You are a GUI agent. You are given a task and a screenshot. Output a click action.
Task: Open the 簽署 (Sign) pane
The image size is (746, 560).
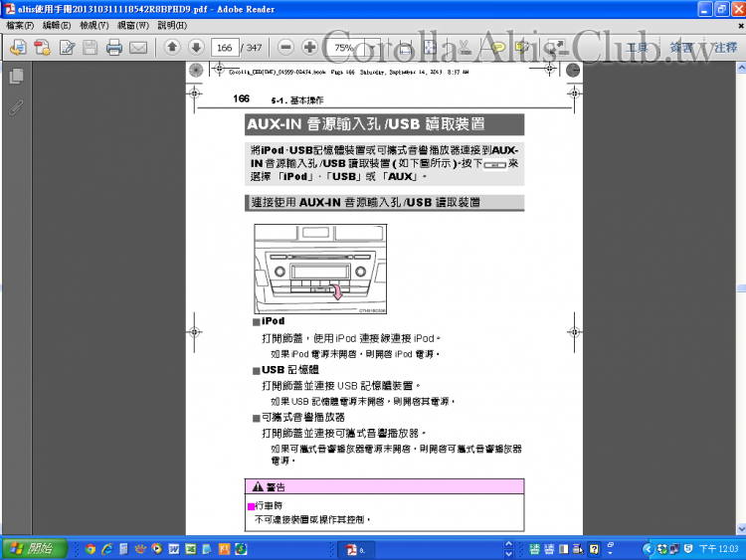click(x=681, y=48)
